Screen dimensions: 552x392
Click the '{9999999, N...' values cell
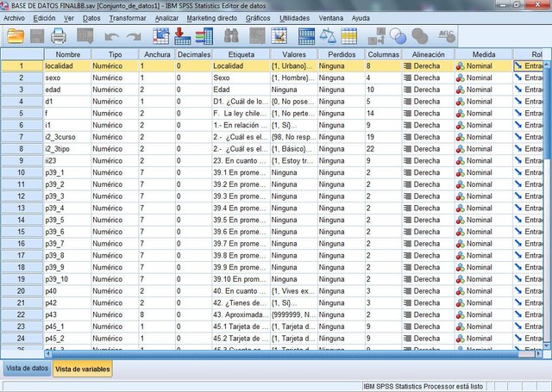pos(294,314)
